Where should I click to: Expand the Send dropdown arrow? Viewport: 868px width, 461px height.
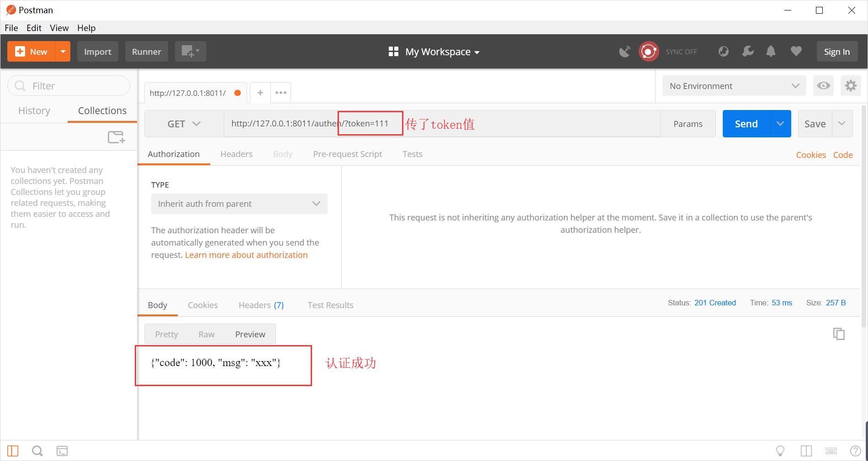(x=781, y=124)
